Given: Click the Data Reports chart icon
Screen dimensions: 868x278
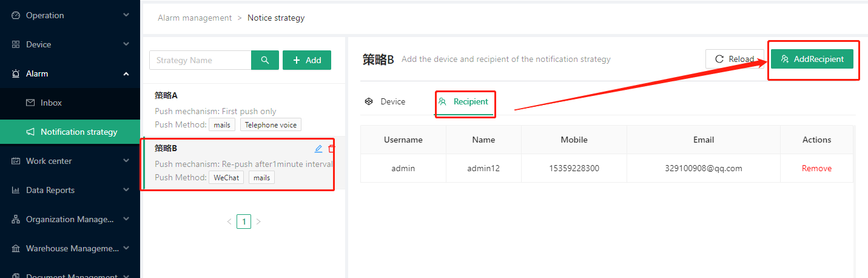Looking at the screenshot, I should click(x=16, y=190).
